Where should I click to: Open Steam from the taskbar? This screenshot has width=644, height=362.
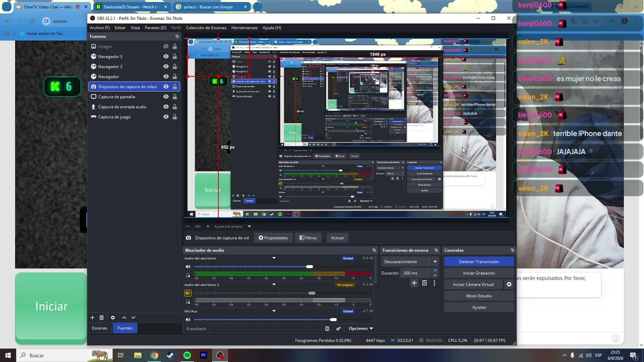tap(171, 355)
